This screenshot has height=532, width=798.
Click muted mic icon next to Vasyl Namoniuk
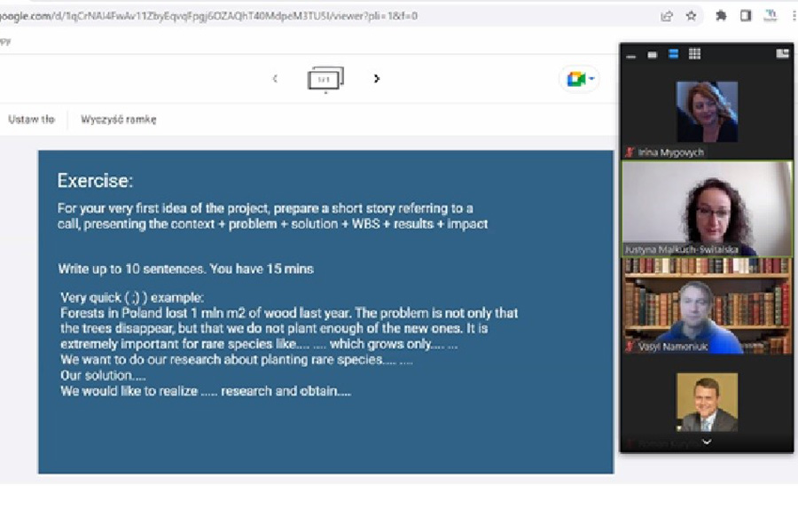click(630, 346)
